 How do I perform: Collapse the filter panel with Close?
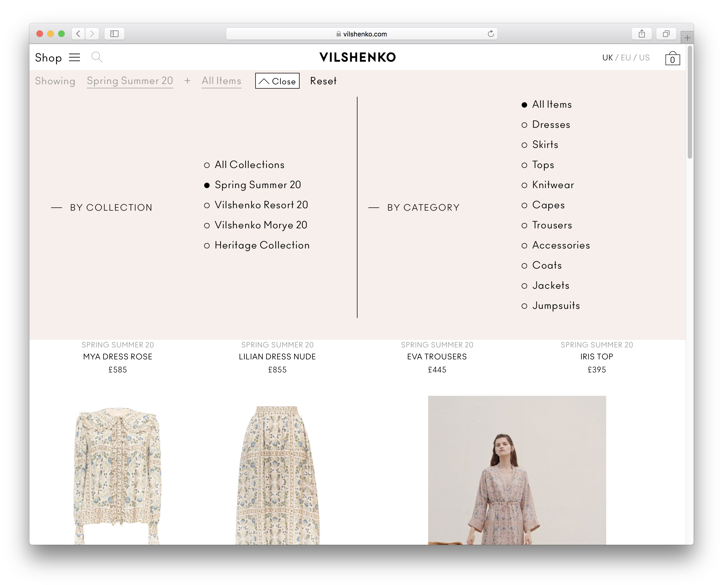(x=277, y=81)
